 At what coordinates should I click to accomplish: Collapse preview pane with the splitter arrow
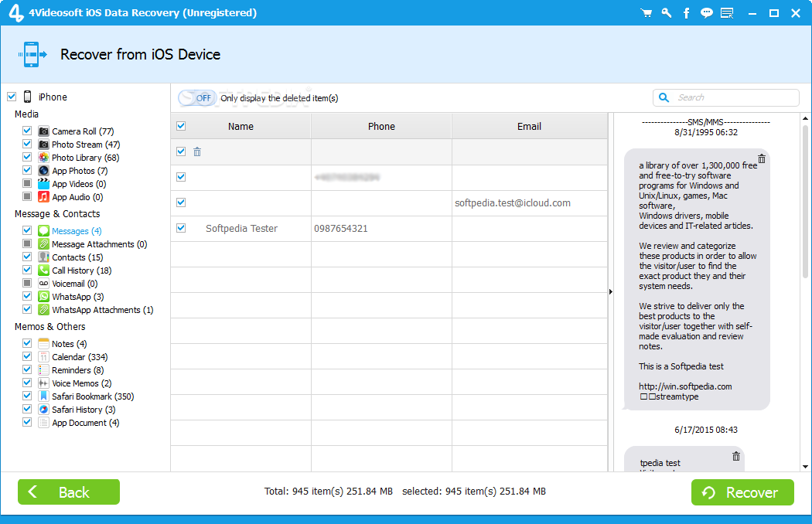[x=611, y=292]
